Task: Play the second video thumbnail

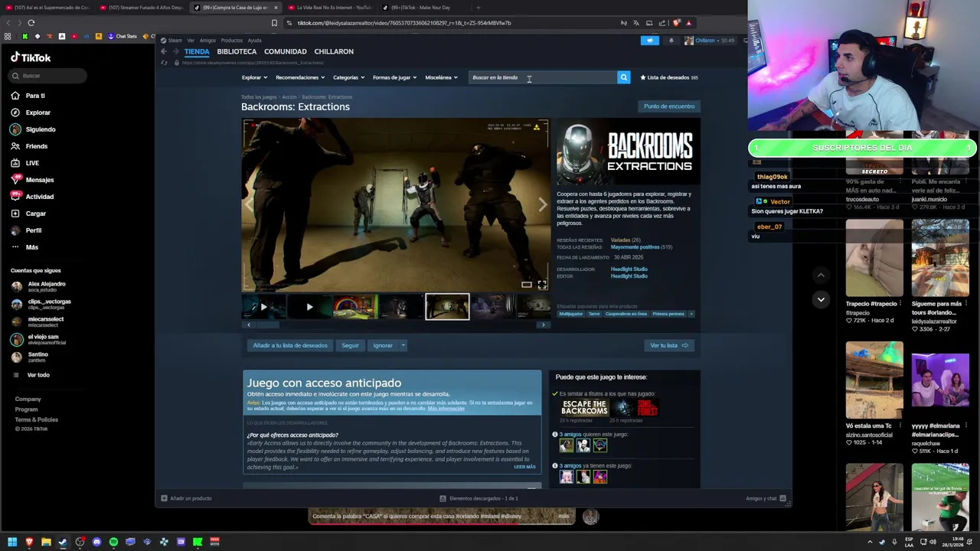Action: click(309, 307)
